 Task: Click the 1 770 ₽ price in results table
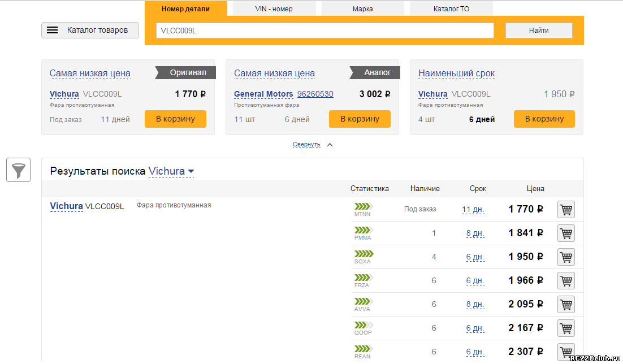pyautogui.click(x=526, y=209)
